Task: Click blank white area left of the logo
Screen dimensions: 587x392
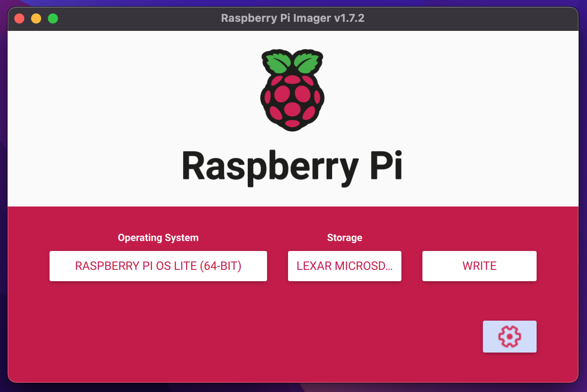Action: tap(126, 105)
